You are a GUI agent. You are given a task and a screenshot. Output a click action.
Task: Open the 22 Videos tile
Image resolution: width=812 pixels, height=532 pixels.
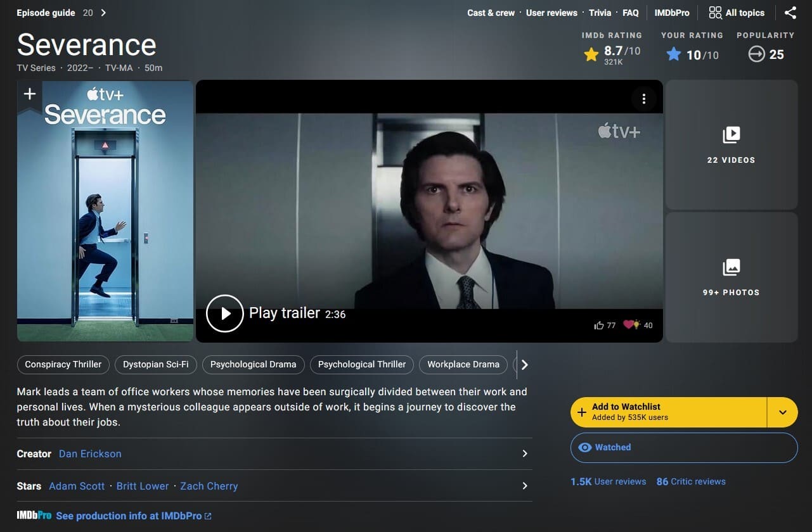(x=731, y=144)
